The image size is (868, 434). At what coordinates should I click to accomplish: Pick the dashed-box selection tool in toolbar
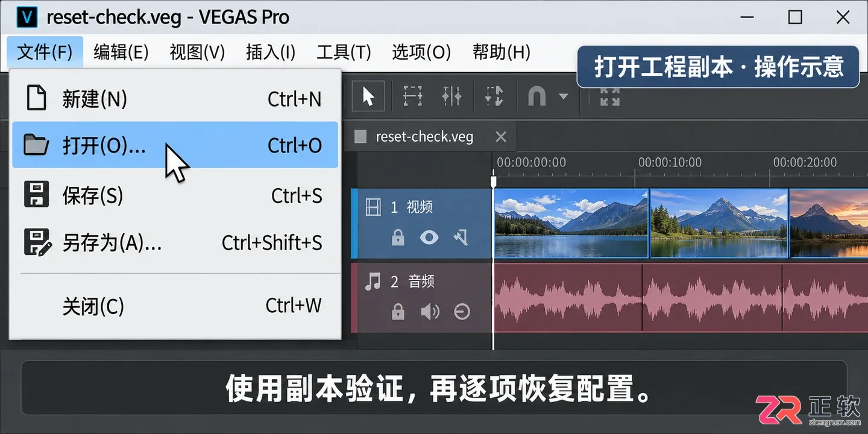(x=413, y=96)
